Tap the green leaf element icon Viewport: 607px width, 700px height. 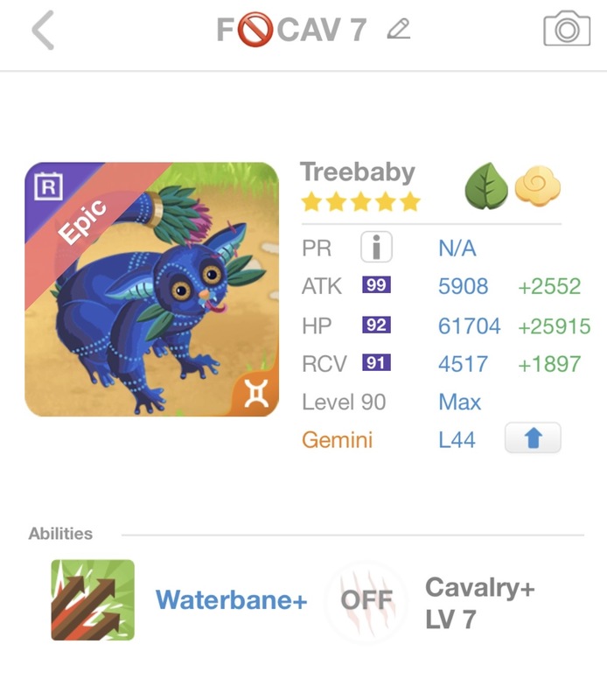[x=485, y=186]
